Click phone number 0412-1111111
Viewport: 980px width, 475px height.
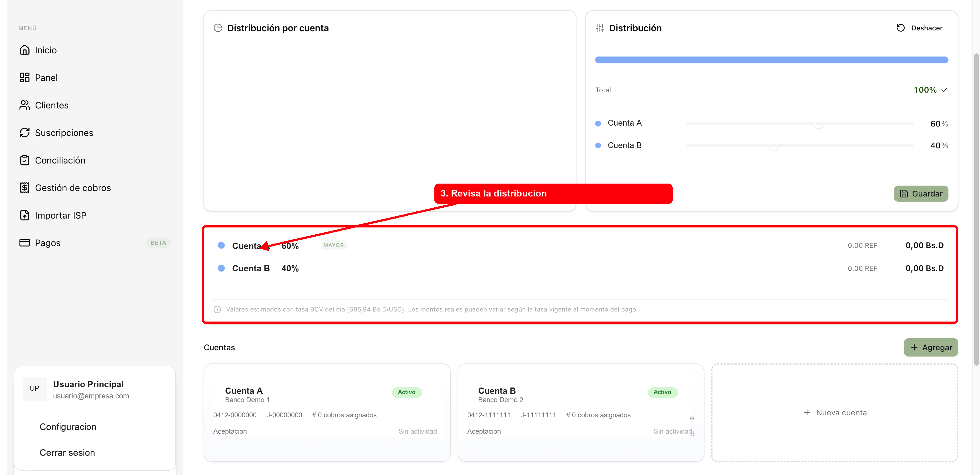(489, 415)
